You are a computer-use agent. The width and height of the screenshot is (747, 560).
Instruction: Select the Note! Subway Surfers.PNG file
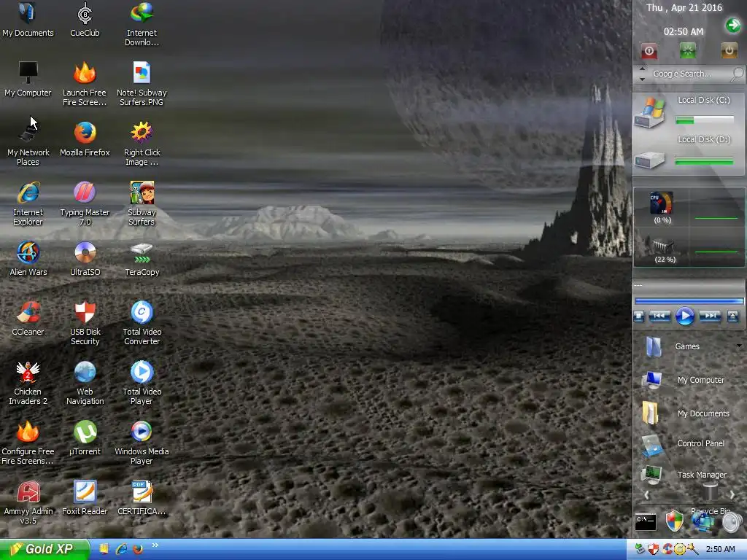pyautogui.click(x=142, y=84)
